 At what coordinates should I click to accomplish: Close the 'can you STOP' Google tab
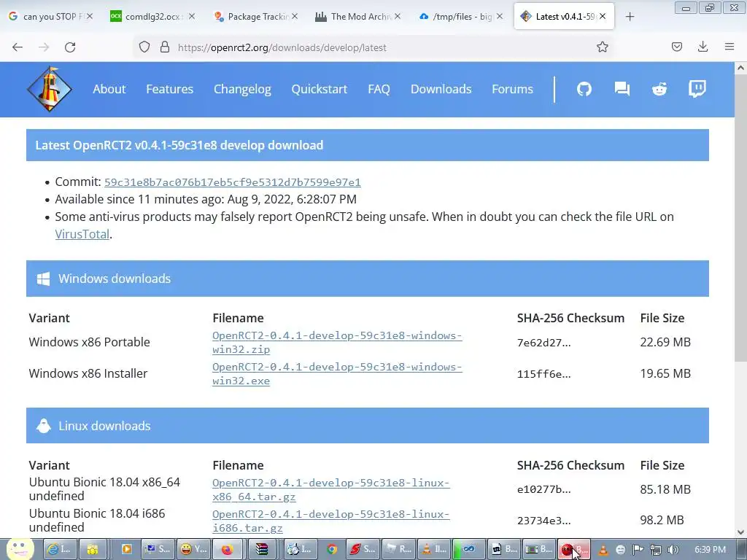coord(90,16)
